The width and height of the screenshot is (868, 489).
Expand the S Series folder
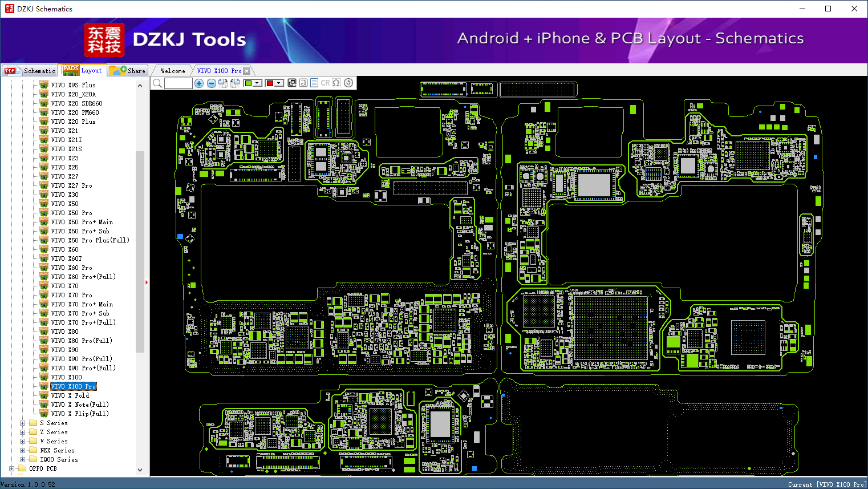[x=23, y=423]
